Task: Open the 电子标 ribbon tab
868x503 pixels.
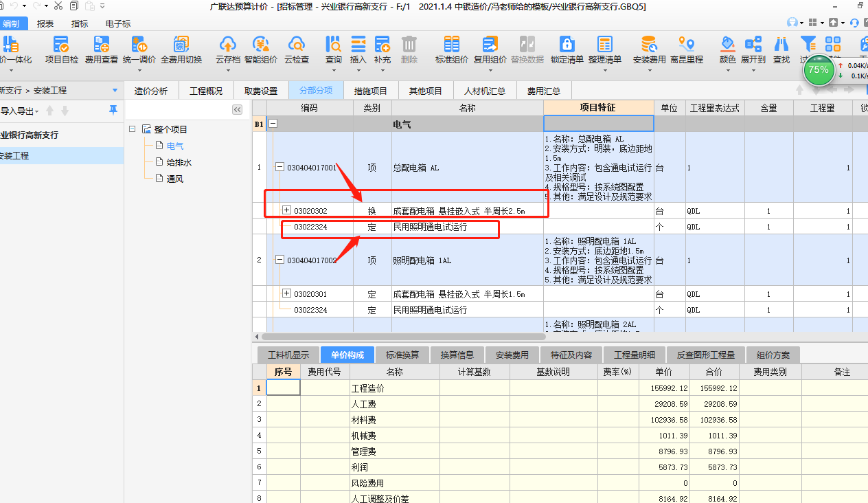Action: [118, 23]
